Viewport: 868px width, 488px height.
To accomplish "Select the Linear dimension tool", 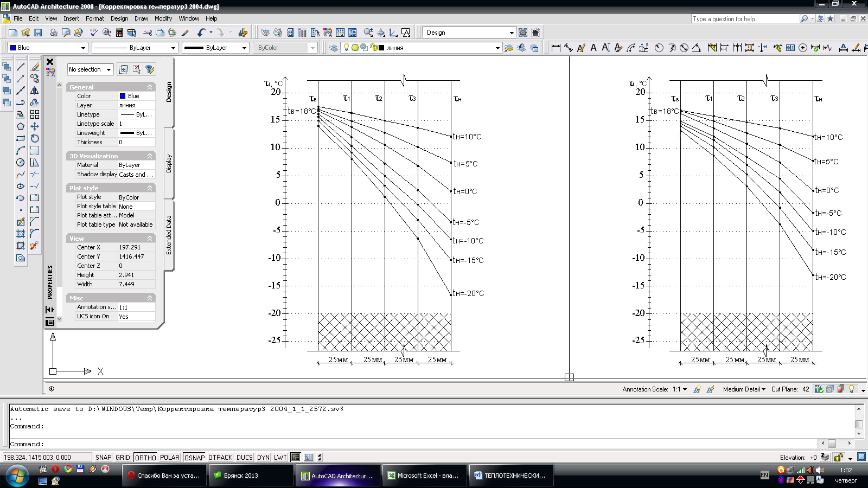I will pos(556,48).
